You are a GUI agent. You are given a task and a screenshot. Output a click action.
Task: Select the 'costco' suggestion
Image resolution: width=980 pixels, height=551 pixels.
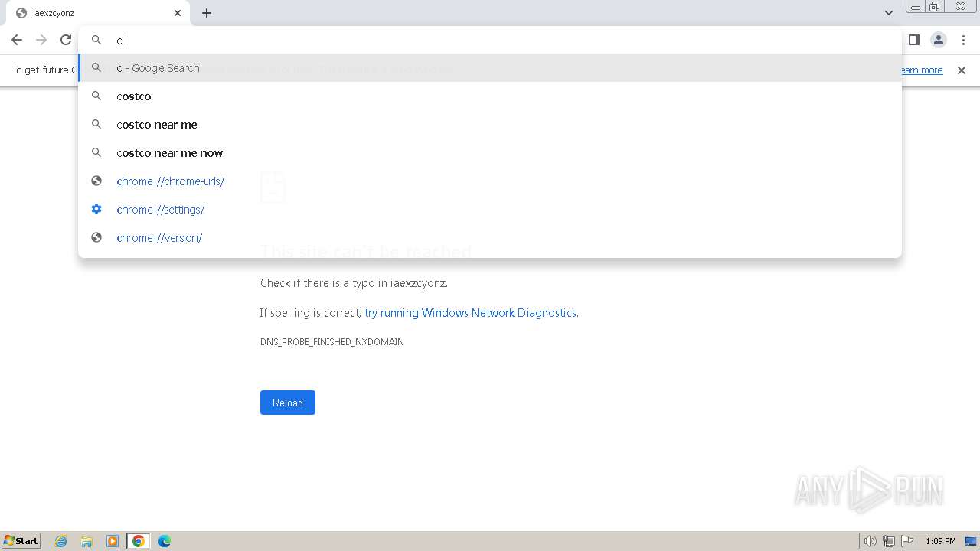(x=490, y=96)
